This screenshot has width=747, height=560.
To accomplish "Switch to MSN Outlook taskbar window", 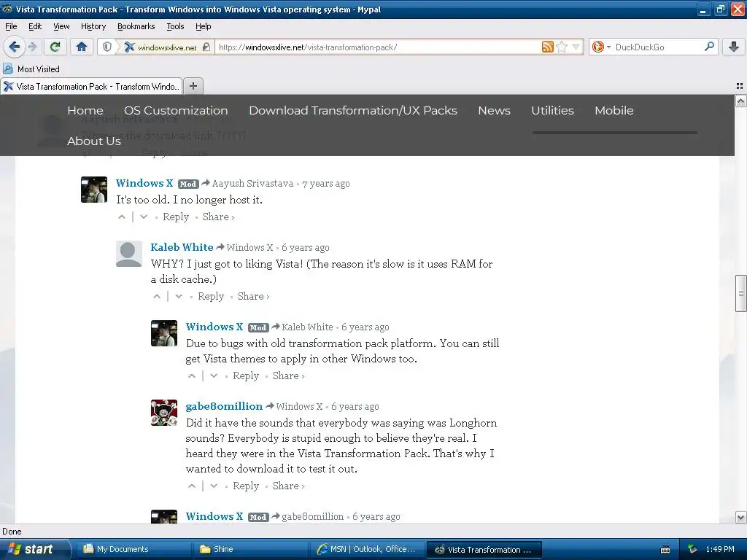I will pyautogui.click(x=367, y=550).
